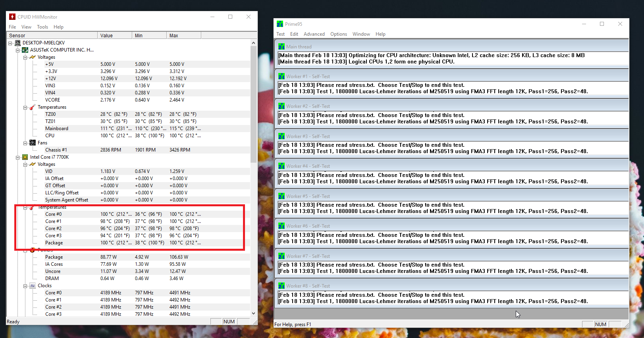Collapse the DESKTOP-M9ELQKV root node
The width and height of the screenshot is (644, 338).
(x=10, y=43)
